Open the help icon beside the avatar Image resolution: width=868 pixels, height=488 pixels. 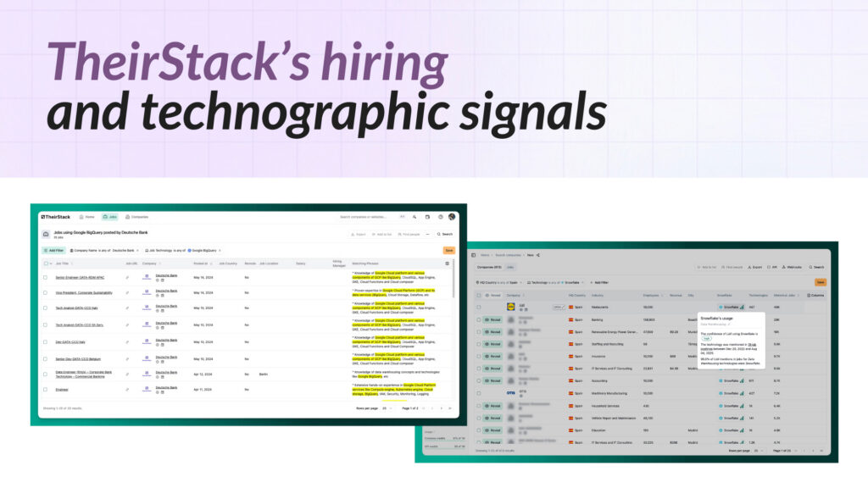pos(440,217)
